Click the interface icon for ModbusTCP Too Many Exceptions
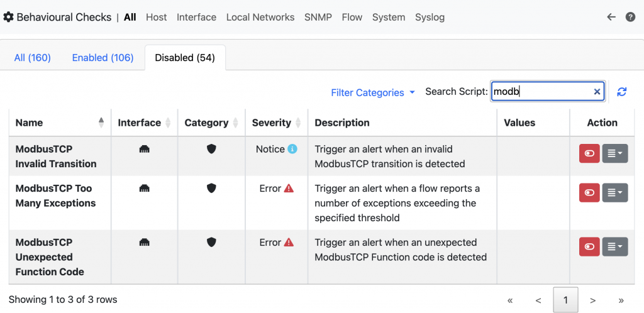Screen dimensions: 644x313 pyautogui.click(x=144, y=189)
